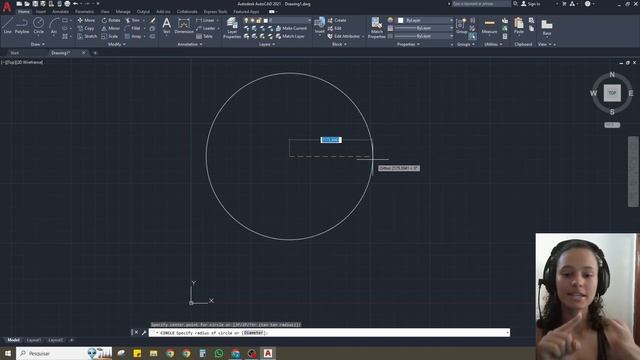Viewport: 640px width, 360px height.
Task: Click the Trim tool
Action: coord(133,20)
